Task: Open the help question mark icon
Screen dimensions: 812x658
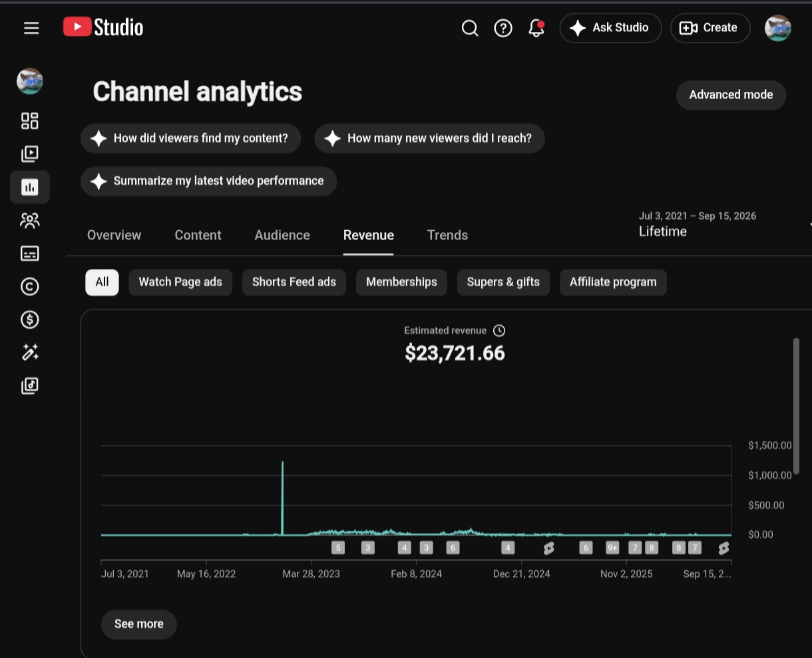Action: coord(503,28)
